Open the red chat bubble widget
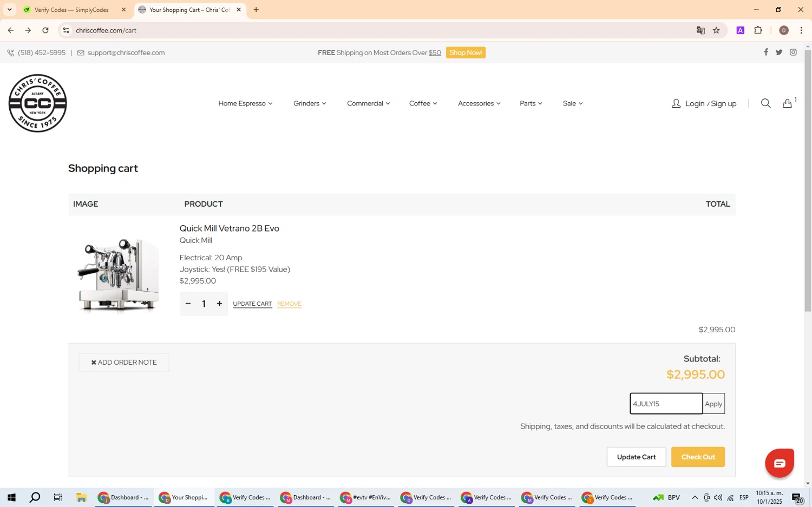 pos(780,463)
